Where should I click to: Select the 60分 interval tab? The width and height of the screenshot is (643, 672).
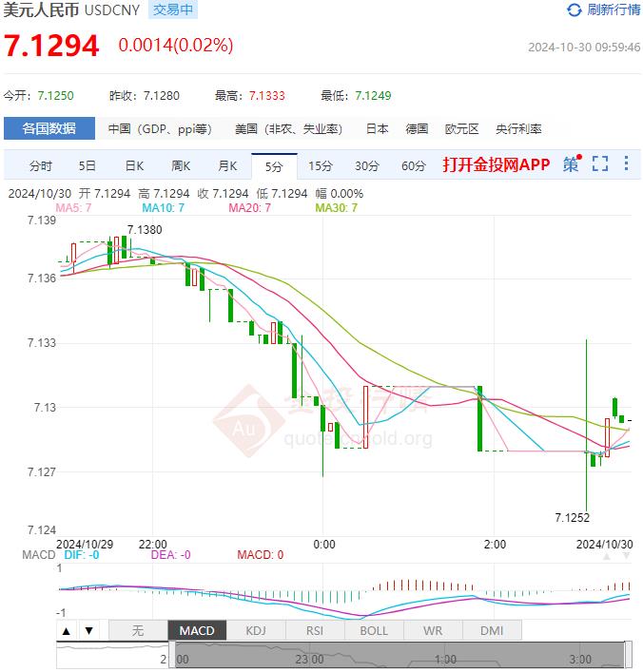click(414, 165)
